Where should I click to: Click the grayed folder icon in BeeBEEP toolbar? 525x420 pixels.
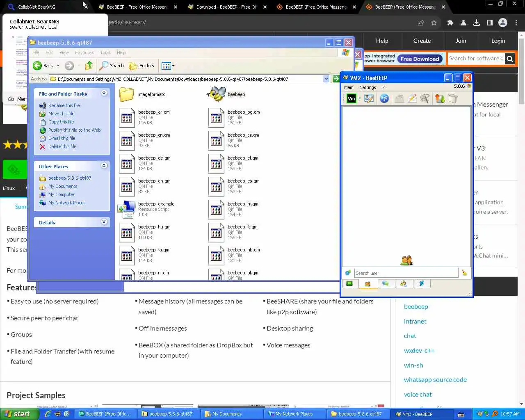(x=399, y=98)
